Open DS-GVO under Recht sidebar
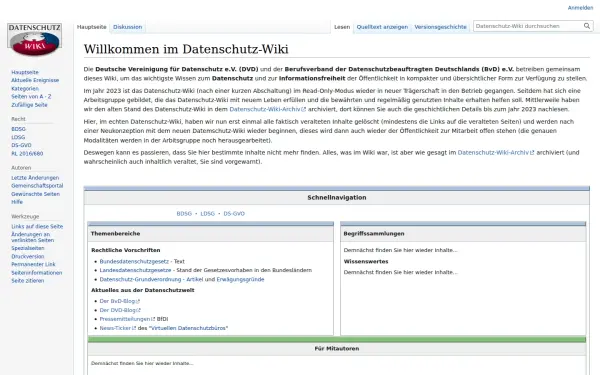Screen dimensions: 600x375 coord(21,145)
